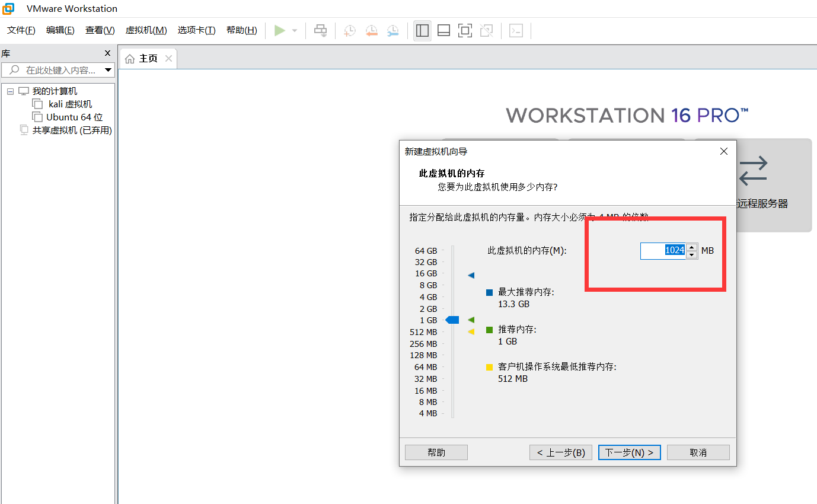Select the kali 虚拟机 entry

(71, 104)
